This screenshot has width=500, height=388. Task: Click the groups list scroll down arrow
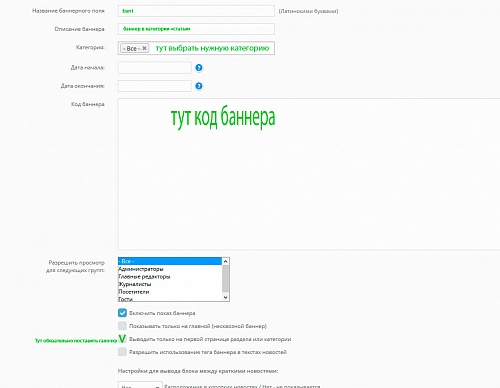[226, 297]
